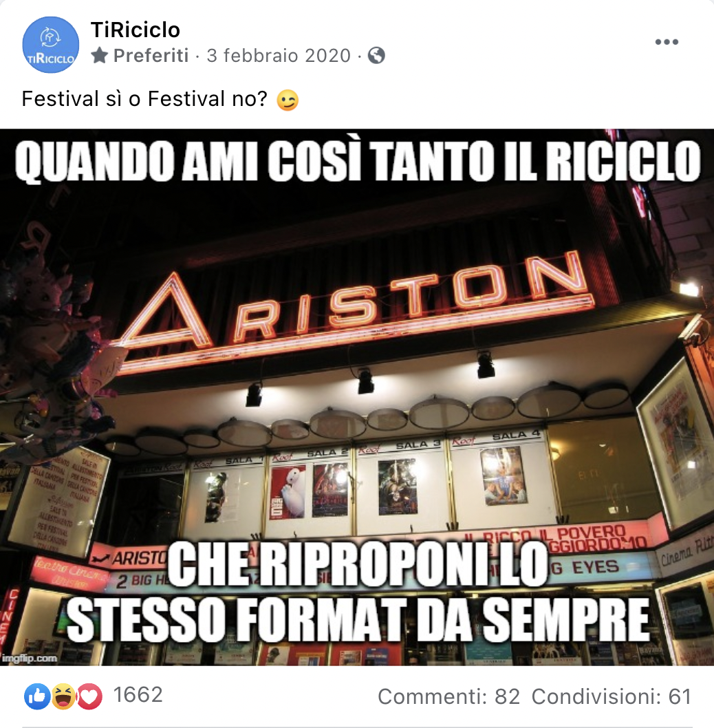Select the Preferiti label
The image size is (714, 728).
pos(151,56)
